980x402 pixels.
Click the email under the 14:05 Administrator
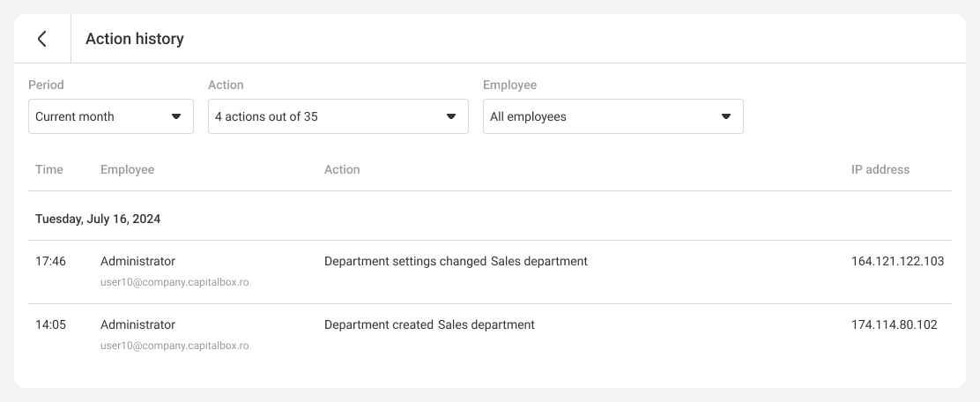click(174, 346)
